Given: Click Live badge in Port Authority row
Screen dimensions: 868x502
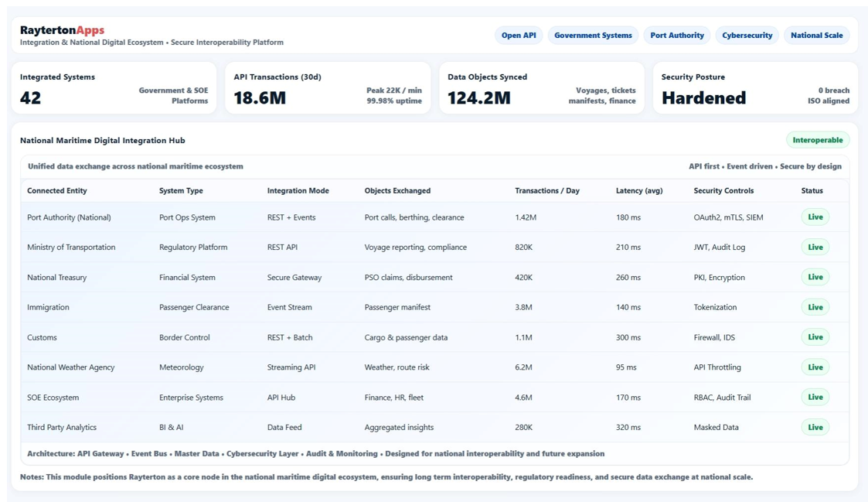Looking at the screenshot, I should pos(815,217).
